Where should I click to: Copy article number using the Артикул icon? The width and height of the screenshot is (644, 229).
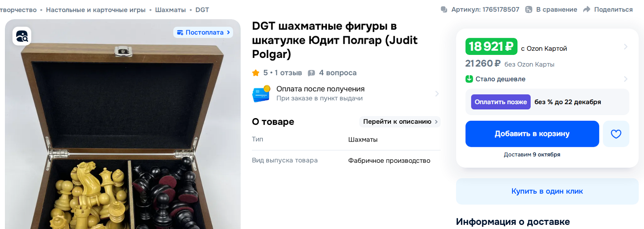pos(444,9)
